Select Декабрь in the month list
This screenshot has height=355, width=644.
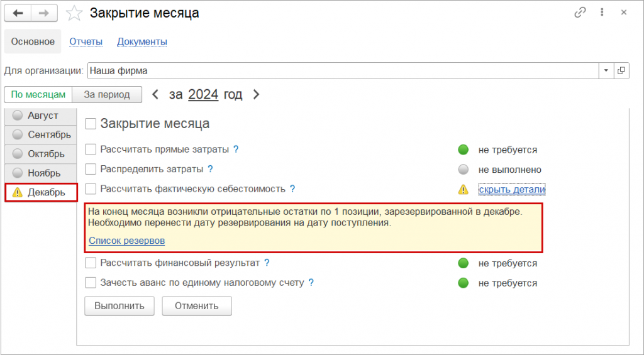[x=41, y=192]
